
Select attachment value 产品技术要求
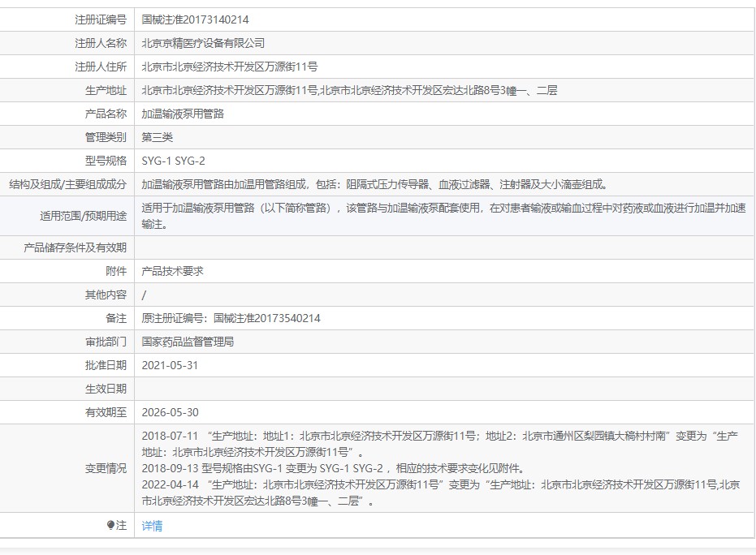point(173,272)
